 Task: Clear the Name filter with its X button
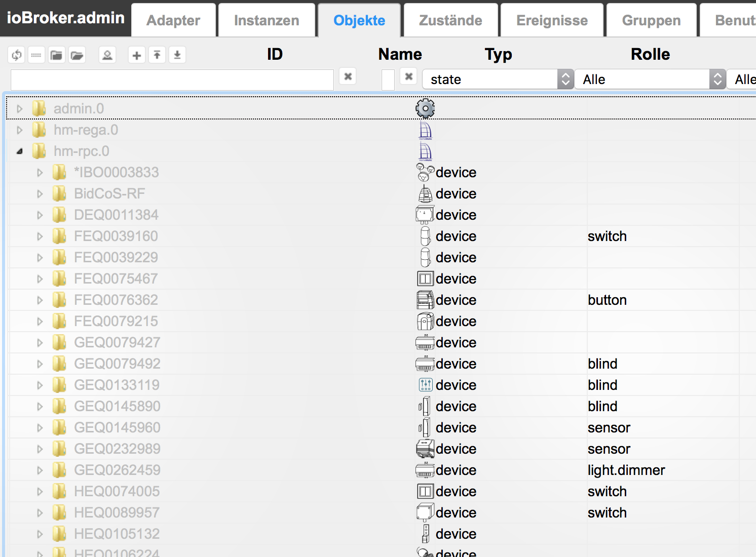[409, 76]
